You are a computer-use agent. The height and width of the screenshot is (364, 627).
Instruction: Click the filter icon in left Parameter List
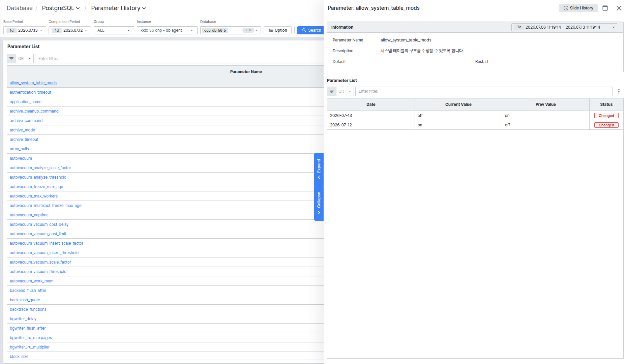point(11,59)
